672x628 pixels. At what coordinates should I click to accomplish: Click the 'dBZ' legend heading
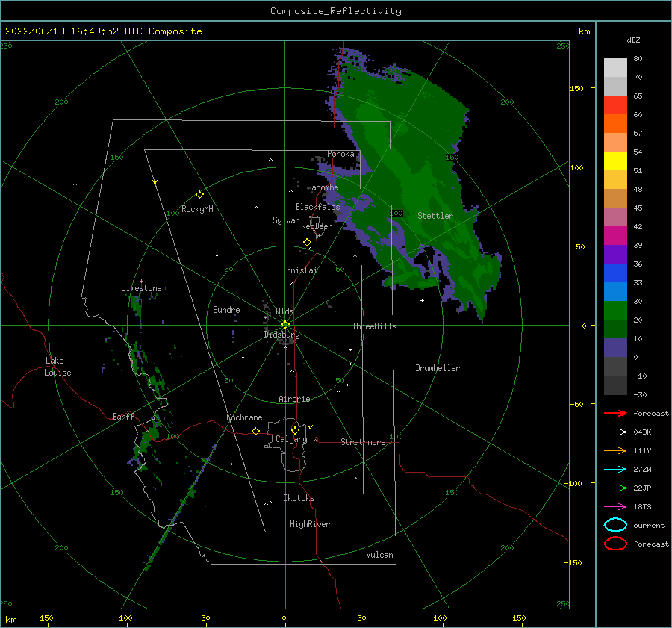633,40
